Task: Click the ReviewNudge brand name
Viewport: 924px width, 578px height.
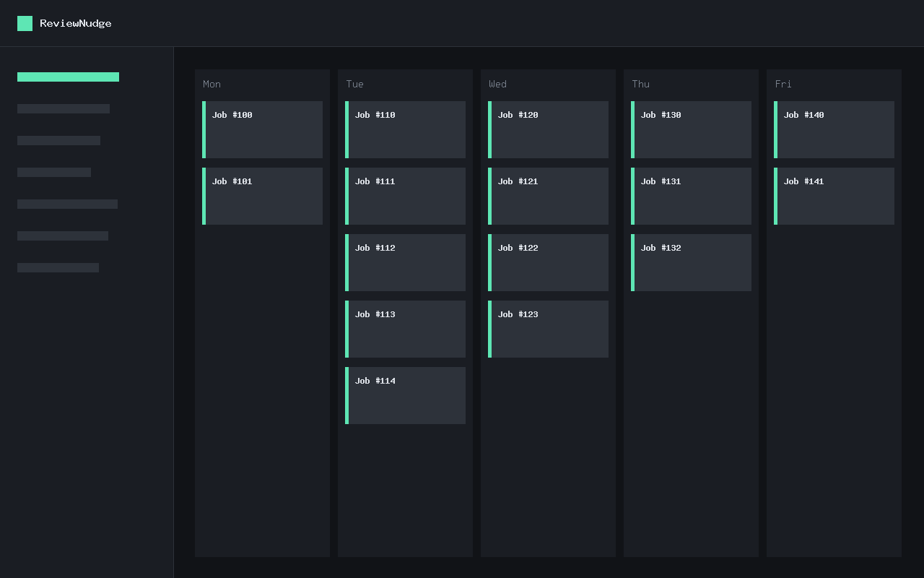Action: coord(76,24)
